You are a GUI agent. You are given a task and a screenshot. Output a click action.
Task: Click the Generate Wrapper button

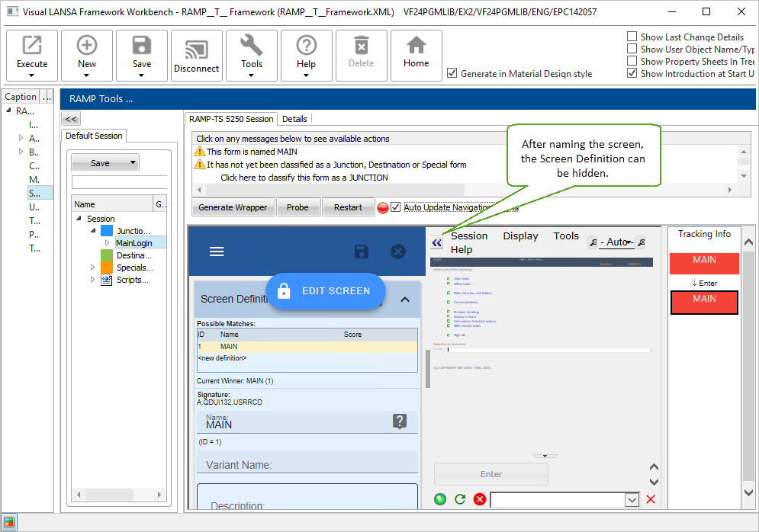[x=233, y=207]
